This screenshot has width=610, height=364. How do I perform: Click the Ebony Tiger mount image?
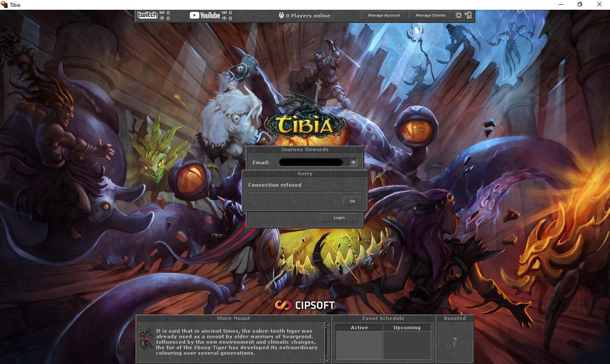click(x=146, y=339)
